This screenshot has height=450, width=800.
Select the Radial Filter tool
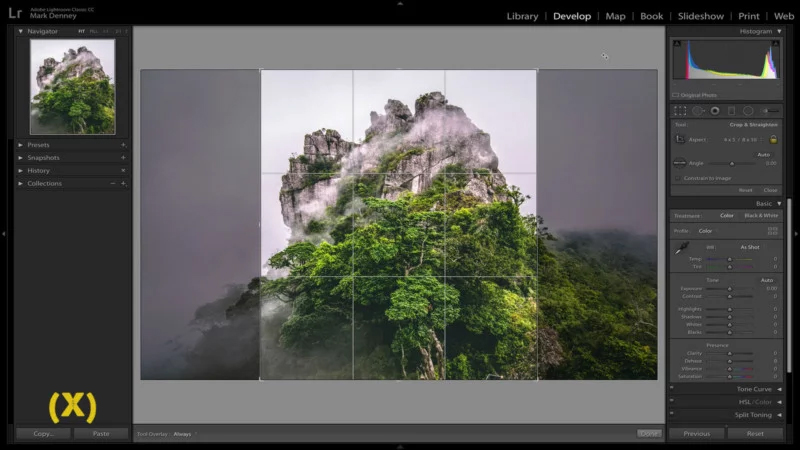(x=748, y=111)
